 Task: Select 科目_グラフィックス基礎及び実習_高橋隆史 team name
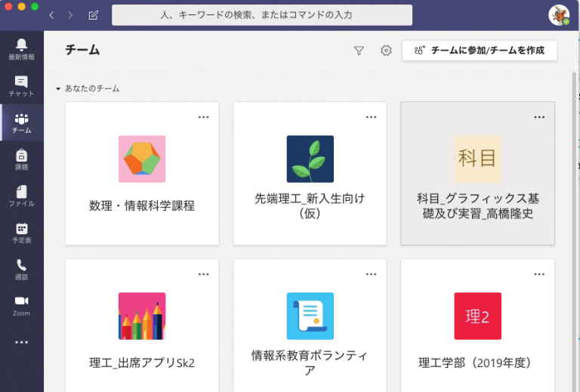click(477, 205)
